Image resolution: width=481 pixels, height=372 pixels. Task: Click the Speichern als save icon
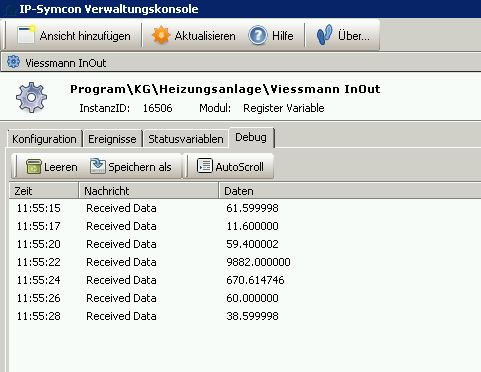98,166
